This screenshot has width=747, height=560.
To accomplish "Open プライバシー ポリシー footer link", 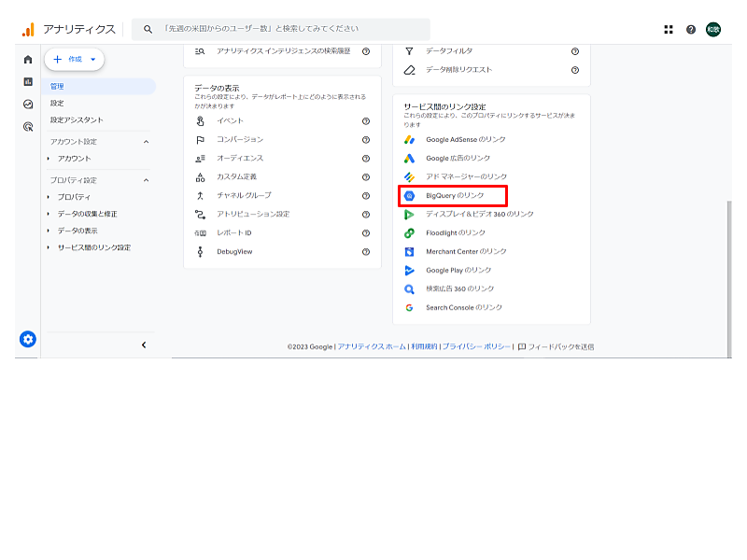I will [x=476, y=346].
